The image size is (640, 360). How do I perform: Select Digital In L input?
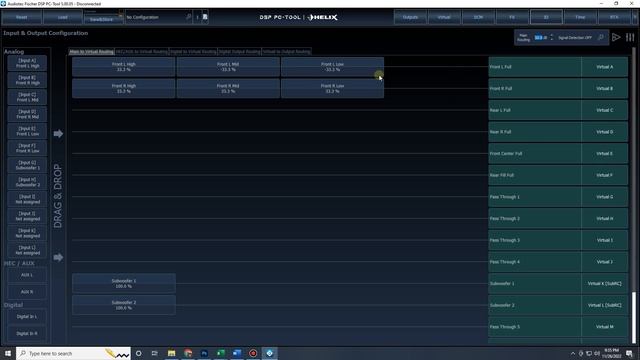click(27, 317)
